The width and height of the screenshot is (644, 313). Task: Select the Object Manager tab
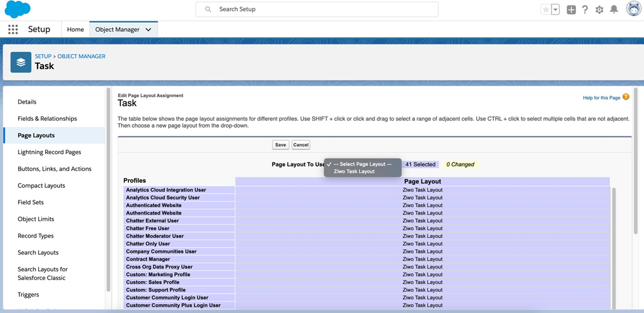click(117, 29)
